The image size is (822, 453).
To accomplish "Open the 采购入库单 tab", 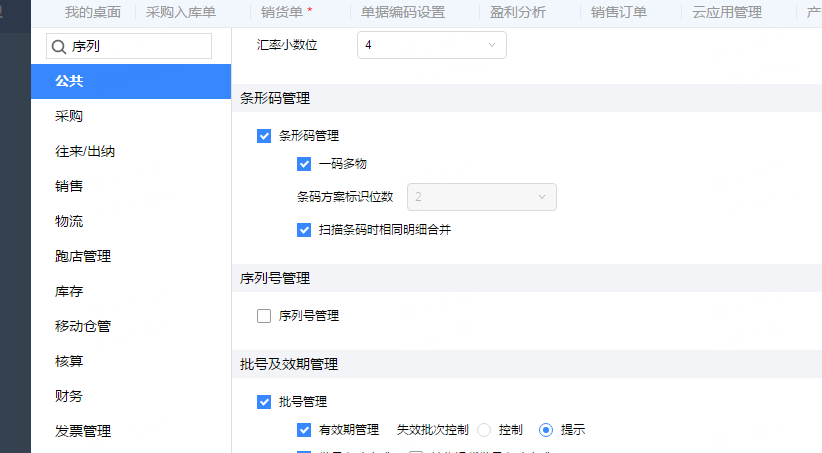I will (181, 12).
